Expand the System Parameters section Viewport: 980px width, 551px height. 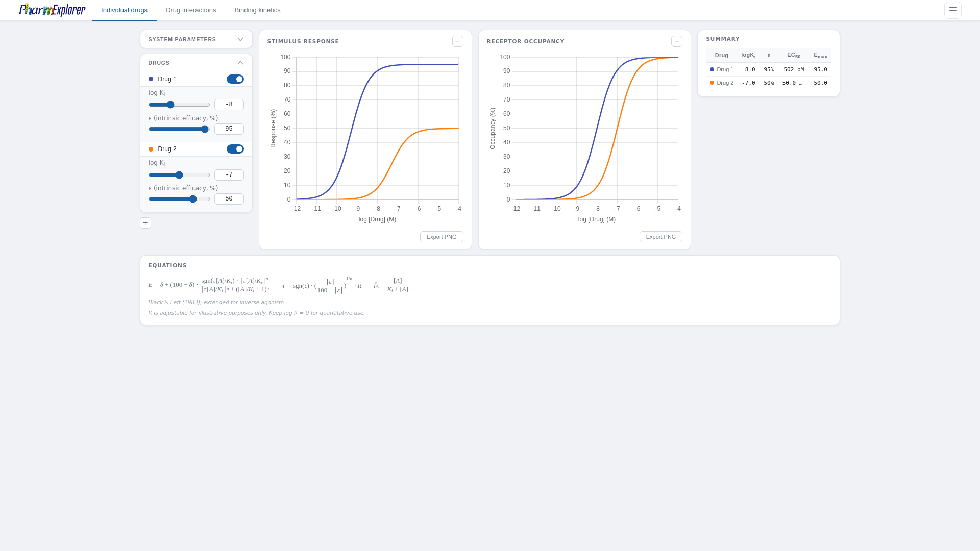click(x=196, y=39)
